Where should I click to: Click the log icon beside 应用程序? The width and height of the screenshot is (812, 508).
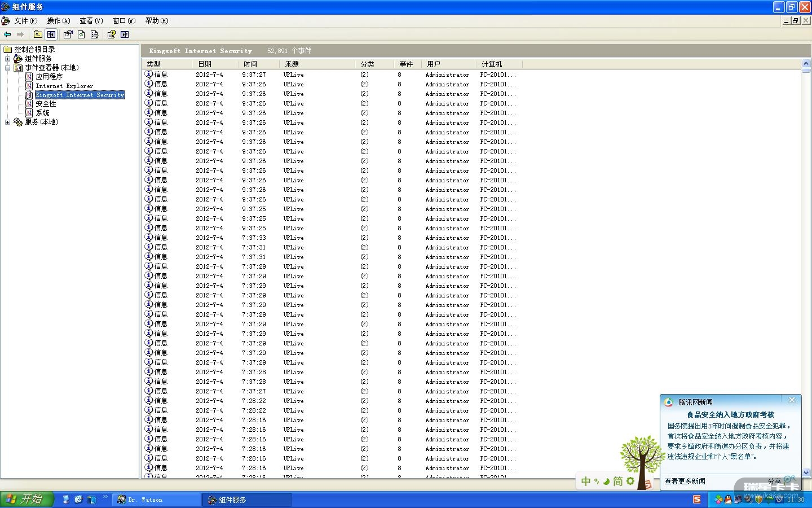(x=29, y=77)
